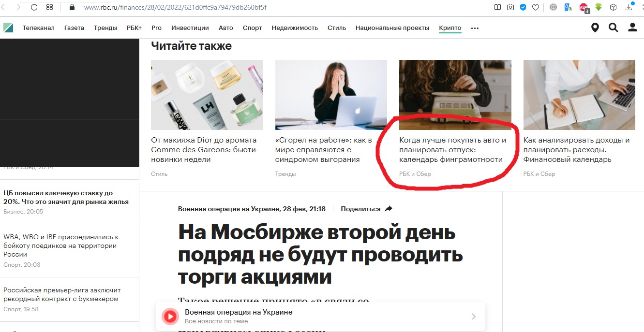This screenshot has width=644, height=332.
Task: Click the red play button for Военная операция
Action: pos(170,317)
